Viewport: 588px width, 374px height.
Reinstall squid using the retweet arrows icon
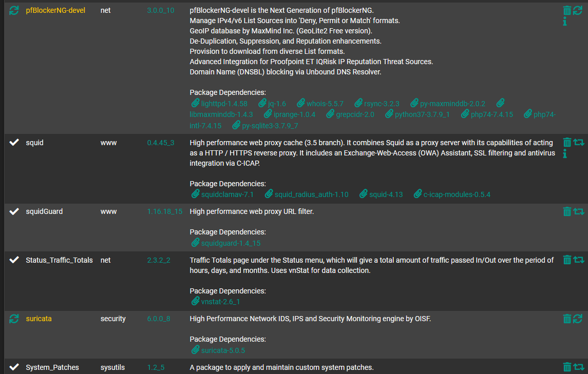point(579,143)
